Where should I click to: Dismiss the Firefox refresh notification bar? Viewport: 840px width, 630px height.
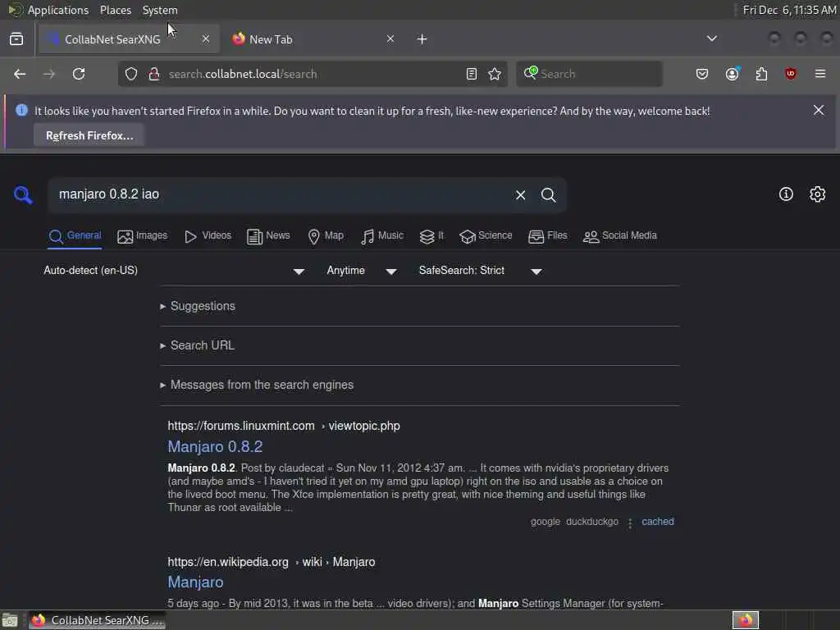pyautogui.click(x=819, y=111)
